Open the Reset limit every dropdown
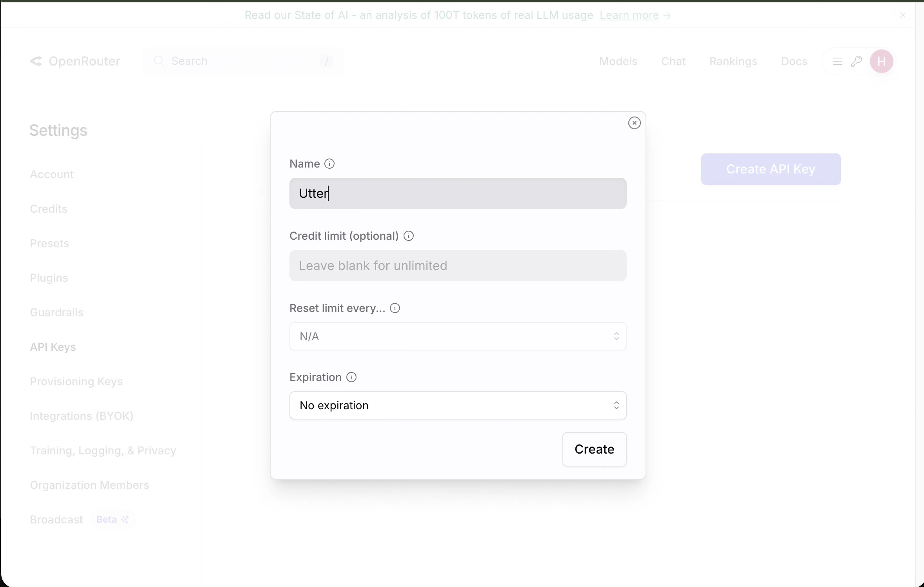Viewport: 924px width, 587px height. click(x=457, y=336)
